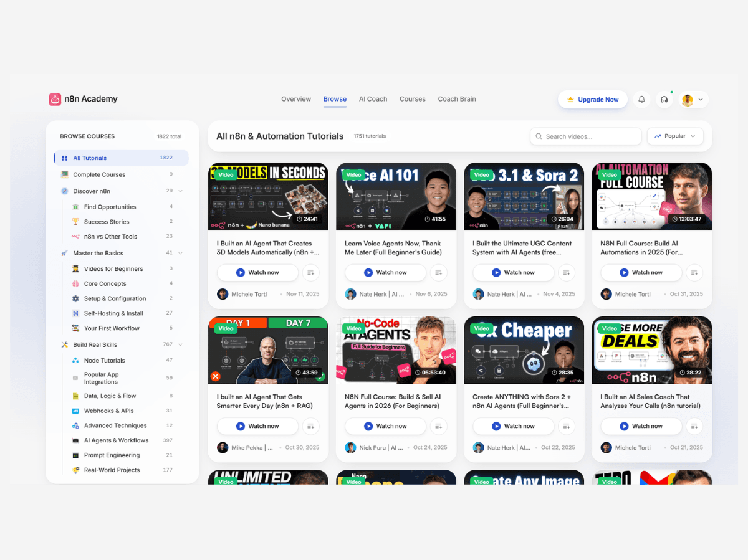Screen dimensions: 748x560
Task: Click the Node Tutorials icon
Action: 75,360
